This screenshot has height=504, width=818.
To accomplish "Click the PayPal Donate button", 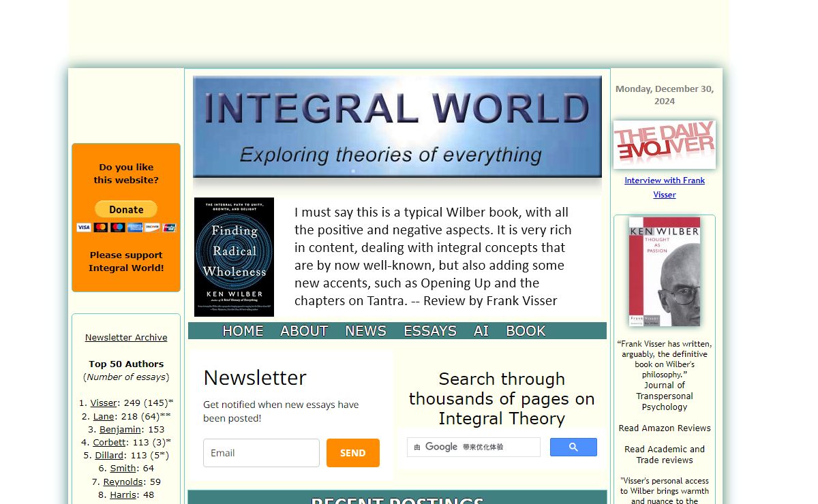I will click(126, 209).
